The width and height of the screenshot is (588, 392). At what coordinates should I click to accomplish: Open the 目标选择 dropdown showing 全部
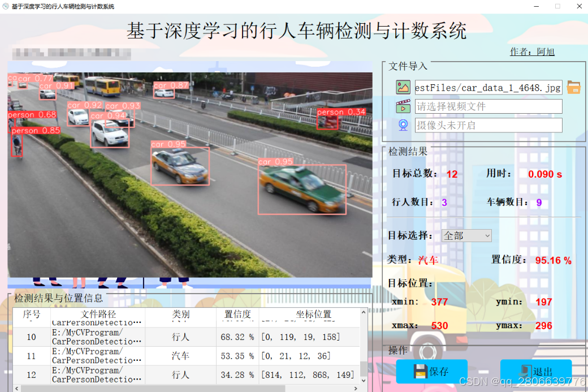[x=466, y=235]
